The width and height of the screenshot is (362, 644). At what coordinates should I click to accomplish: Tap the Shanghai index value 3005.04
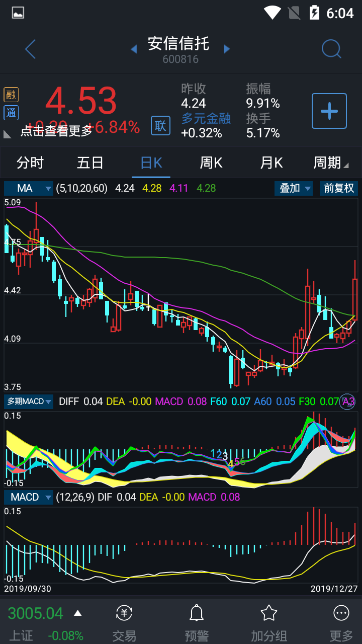36,613
